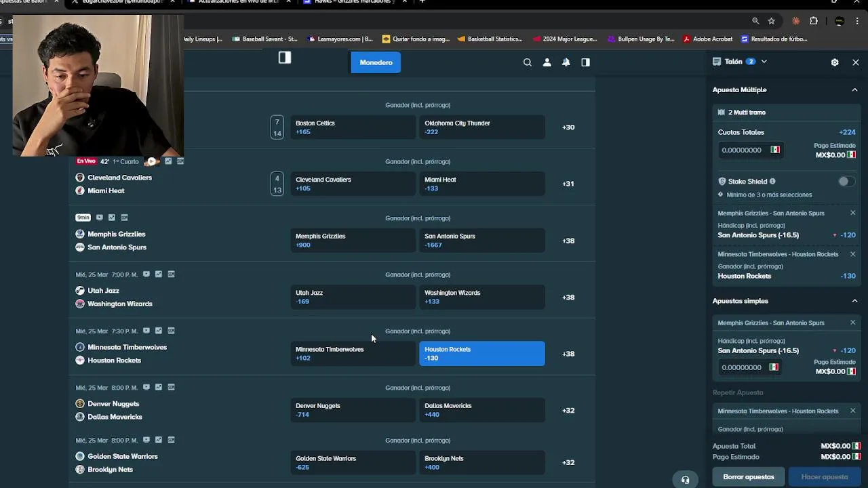This screenshot has height=488, width=868.
Task: Toggle right betslip sidebar layout icon
Action: (x=585, y=62)
